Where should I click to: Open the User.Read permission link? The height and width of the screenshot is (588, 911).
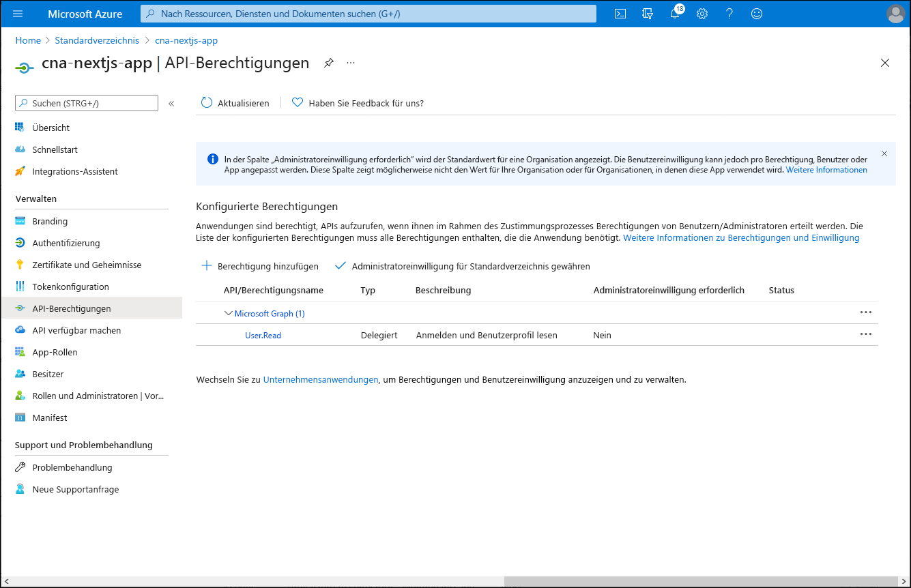tap(263, 335)
